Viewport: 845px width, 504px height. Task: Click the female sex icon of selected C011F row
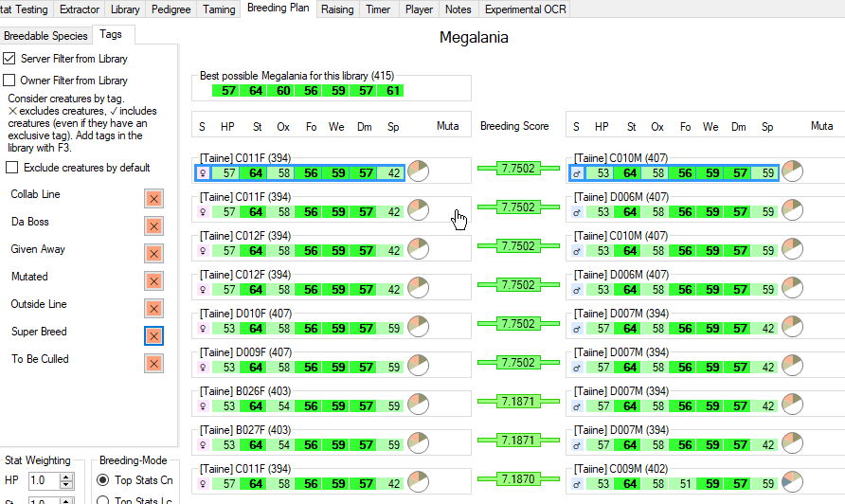(x=203, y=173)
